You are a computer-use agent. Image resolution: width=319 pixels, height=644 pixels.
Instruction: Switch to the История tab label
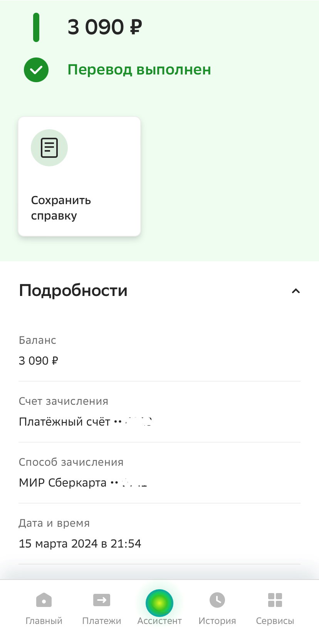click(x=217, y=621)
